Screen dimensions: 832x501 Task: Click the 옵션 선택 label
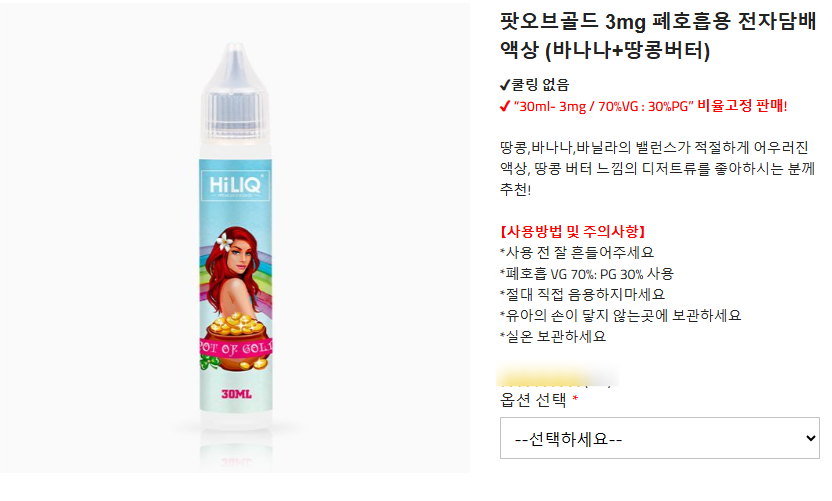tap(533, 399)
